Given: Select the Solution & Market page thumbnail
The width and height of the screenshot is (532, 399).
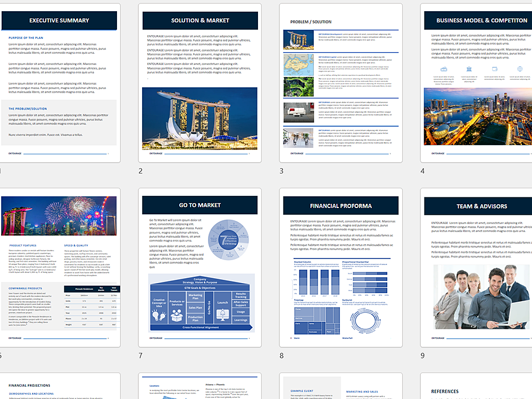Looking at the screenshot, I should [200, 83].
